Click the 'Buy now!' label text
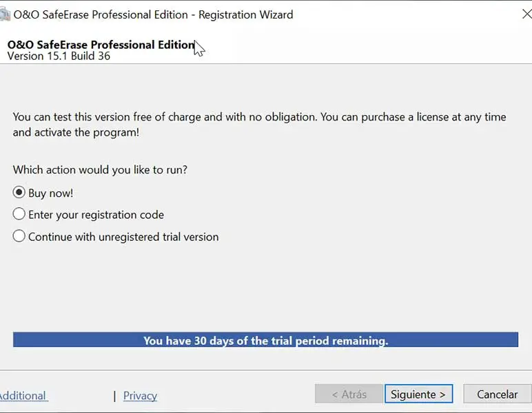532x413 pixels. (50, 193)
